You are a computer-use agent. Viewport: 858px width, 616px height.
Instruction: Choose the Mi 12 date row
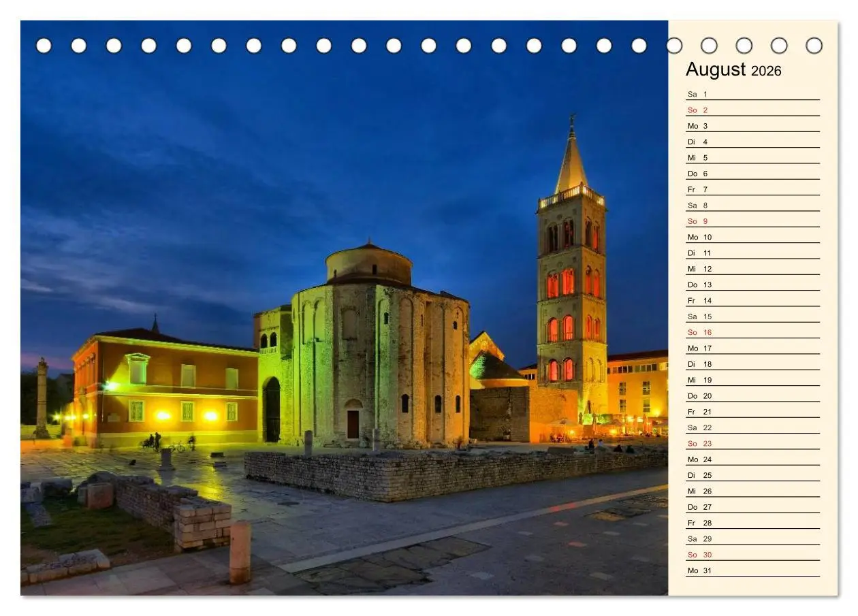tap(752, 269)
